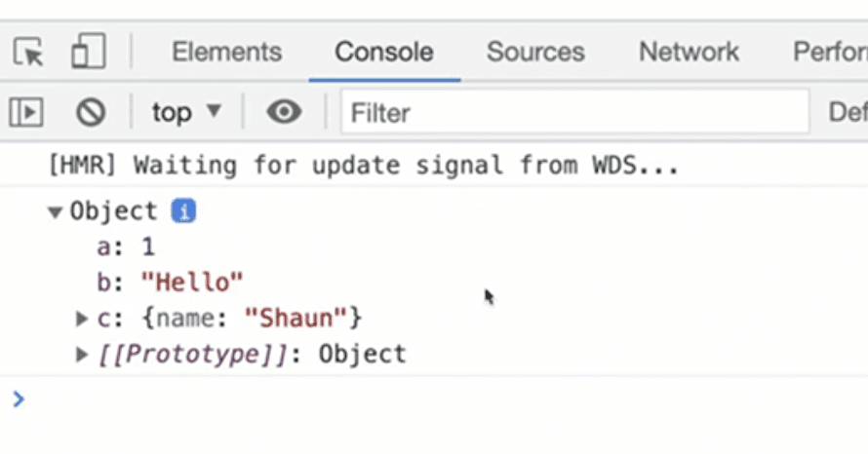
Task: Select the a: 1 property row
Action: [126, 246]
